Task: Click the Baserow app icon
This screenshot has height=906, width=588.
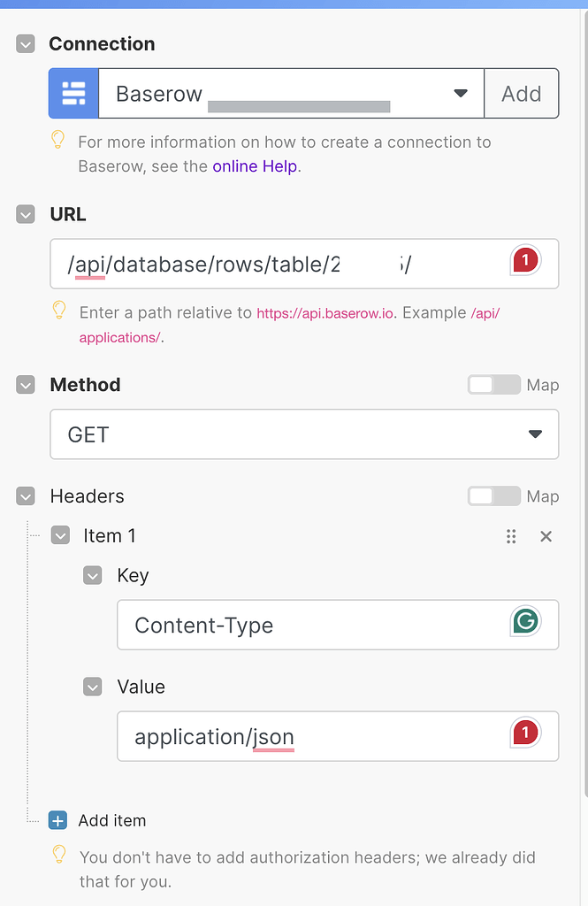Action: (x=73, y=93)
